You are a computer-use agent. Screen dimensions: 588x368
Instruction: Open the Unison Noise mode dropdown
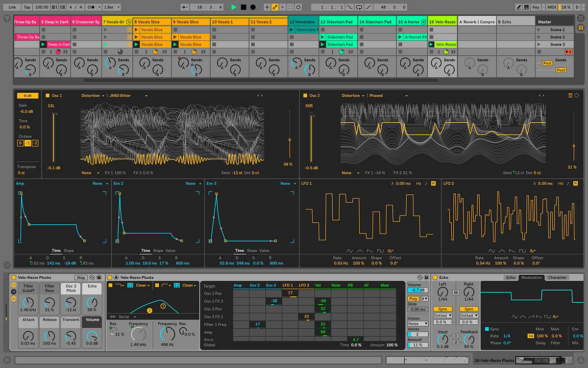tap(417, 323)
